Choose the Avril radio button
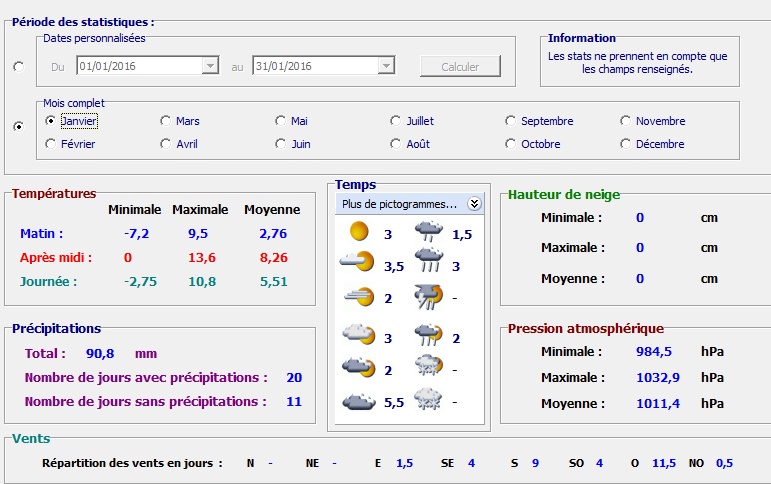This screenshot has width=771, height=484. 179,144
